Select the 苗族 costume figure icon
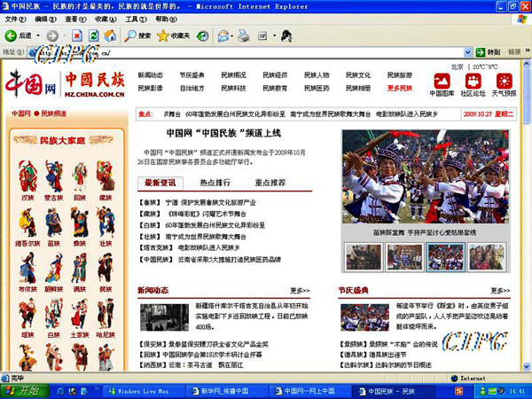Image resolution: width=532 pixels, height=399 pixels. pos(54,223)
